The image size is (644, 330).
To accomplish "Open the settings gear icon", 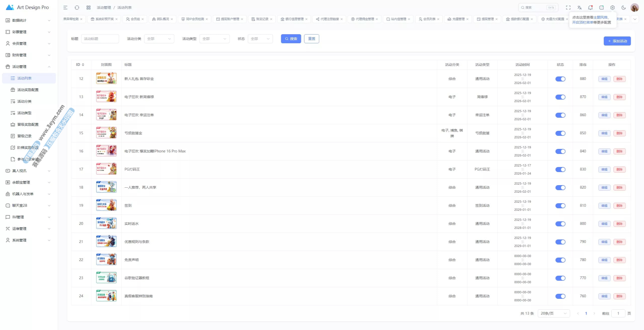I will pyautogui.click(x=613, y=8).
